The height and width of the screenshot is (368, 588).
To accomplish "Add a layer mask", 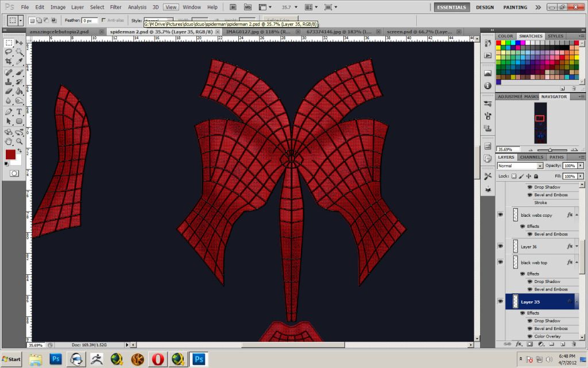I will point(529,344).
